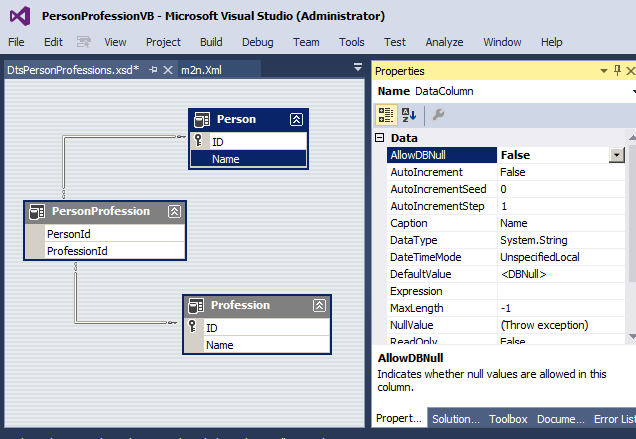Select PersonId column in PersonProfession
The image size is (636, 439).
click(x=105, y=234)
